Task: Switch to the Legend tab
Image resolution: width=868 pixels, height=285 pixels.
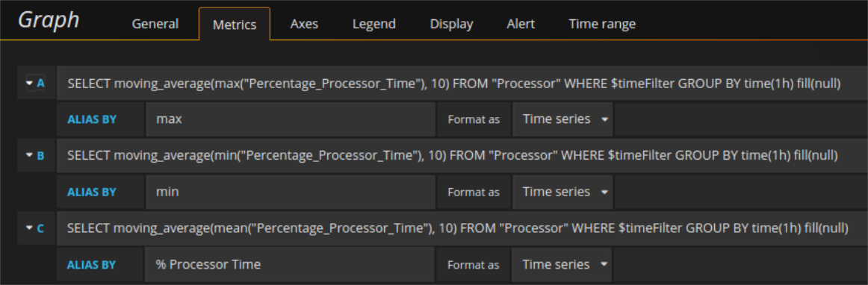Action: pyautogui.click(x=374, y=24)
